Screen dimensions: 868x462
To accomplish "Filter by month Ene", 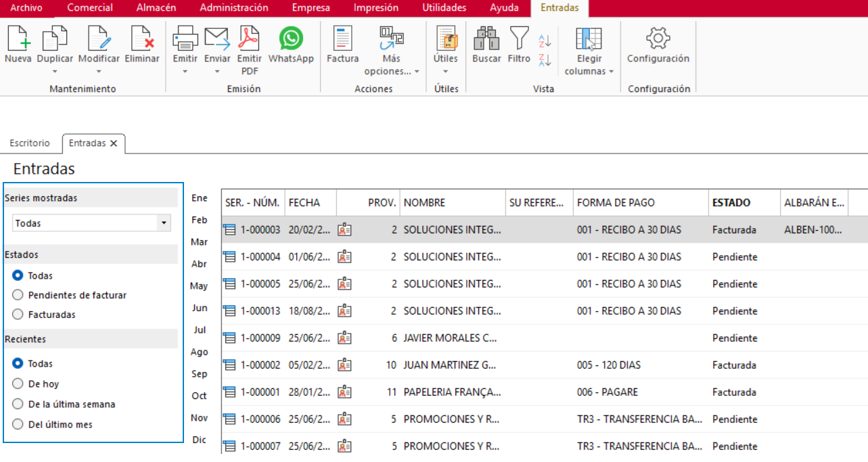I will pyautogui.click(x=200, y=198).
